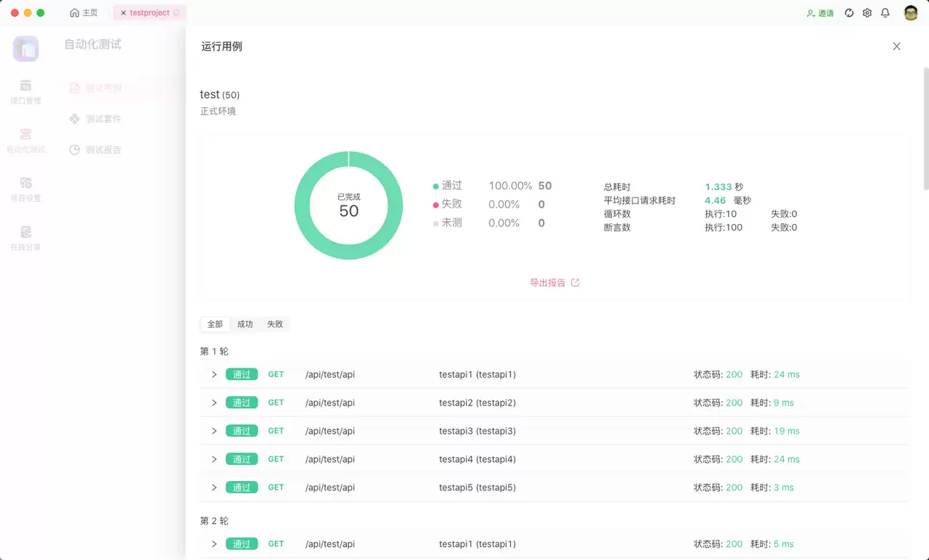Screen dimensions: 929x560
Task: Close the 运行用例 panel
Action: 896,46
